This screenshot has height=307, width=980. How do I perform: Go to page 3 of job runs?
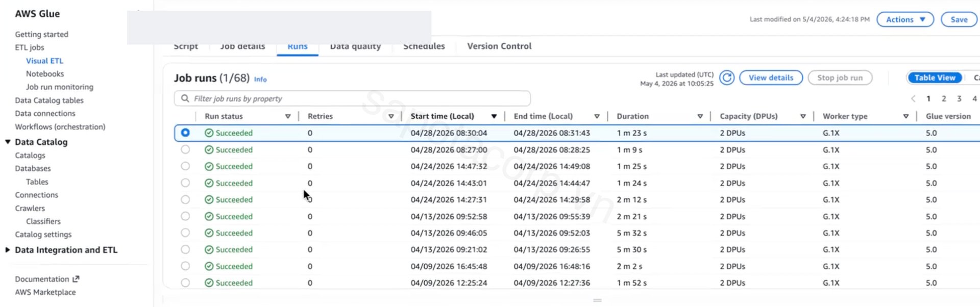pyautogui.click(x=959, y=99)
